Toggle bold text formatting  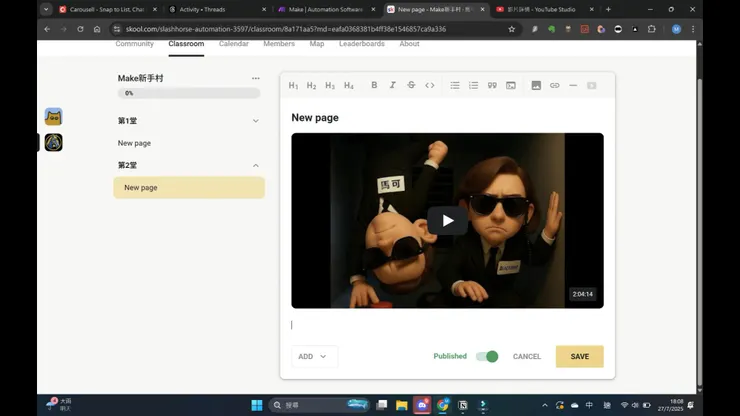click(374, 86)
